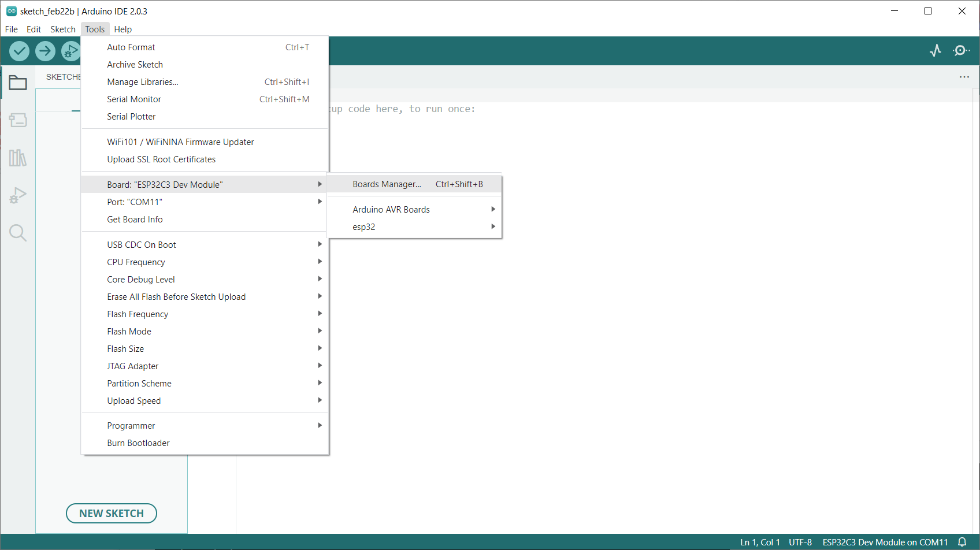This screenshot has width=980, height=550.
Task: Expand the Flash Frequency submenu
Action: (x=205, y=314)
